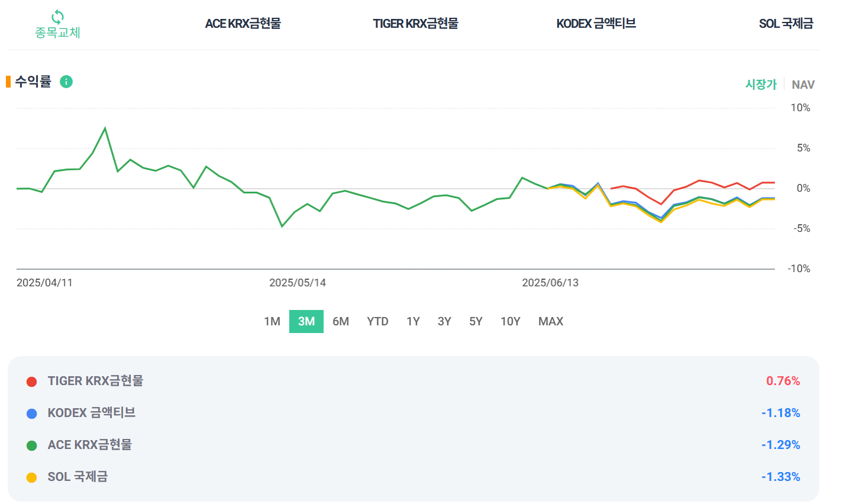The width and height of the screenshot is (843, 504).
Task: Click TIGER KRX금현물 legend label
Action: (x=95, y=381)
